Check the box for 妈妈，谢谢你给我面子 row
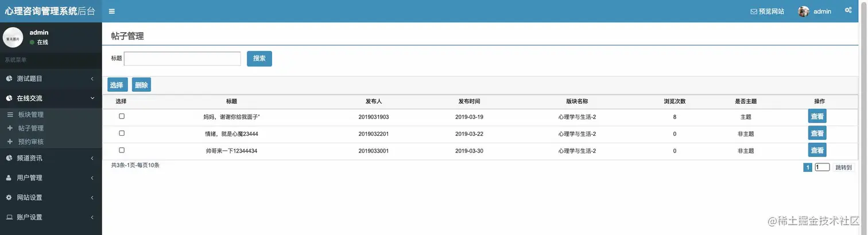Viewport: 868px width, 235px height. tap(121, 116)
